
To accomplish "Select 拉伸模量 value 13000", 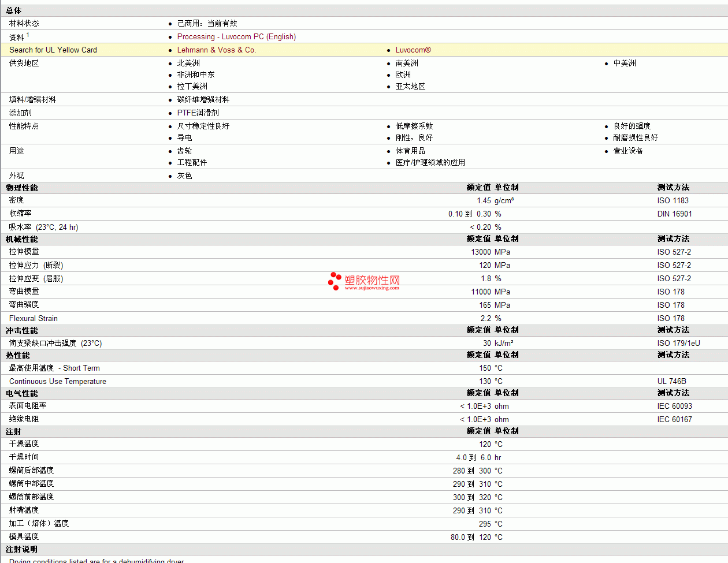I will tap(481, 252).
